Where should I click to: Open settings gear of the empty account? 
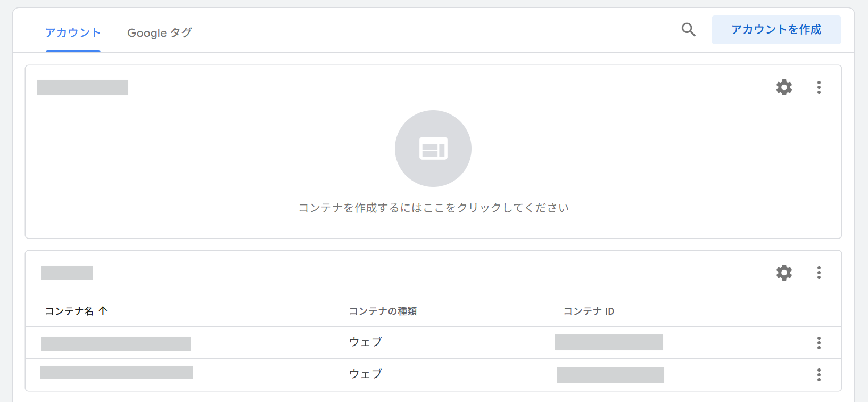click(x=784, y=87)
